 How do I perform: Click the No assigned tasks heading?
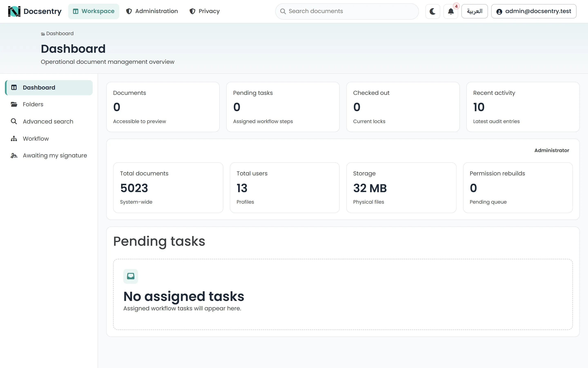click(184, 296)
